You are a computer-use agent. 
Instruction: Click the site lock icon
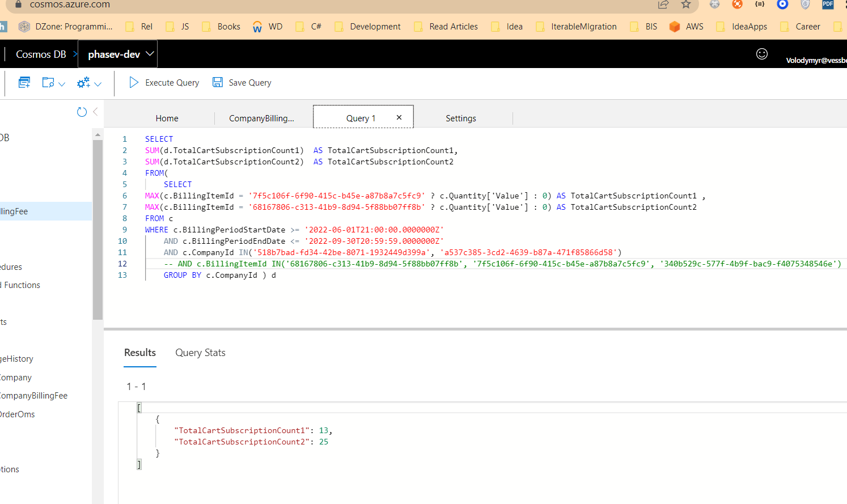pyautogui.click(x=18, y=4)
